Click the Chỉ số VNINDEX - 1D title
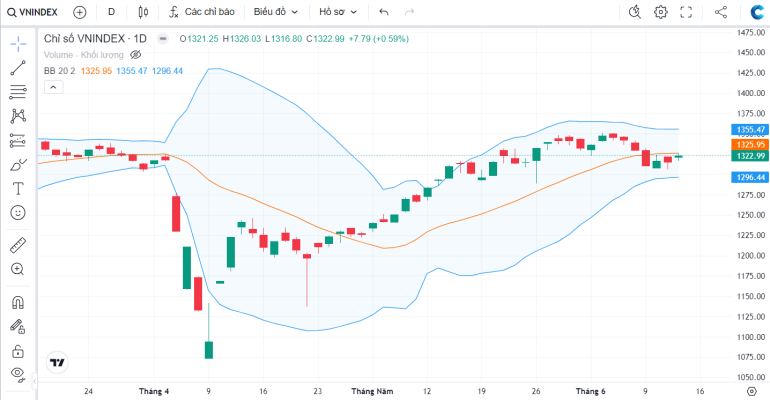The width and height of the screenshot is (770, 400). pyautogui.click(x=95, y=38)
